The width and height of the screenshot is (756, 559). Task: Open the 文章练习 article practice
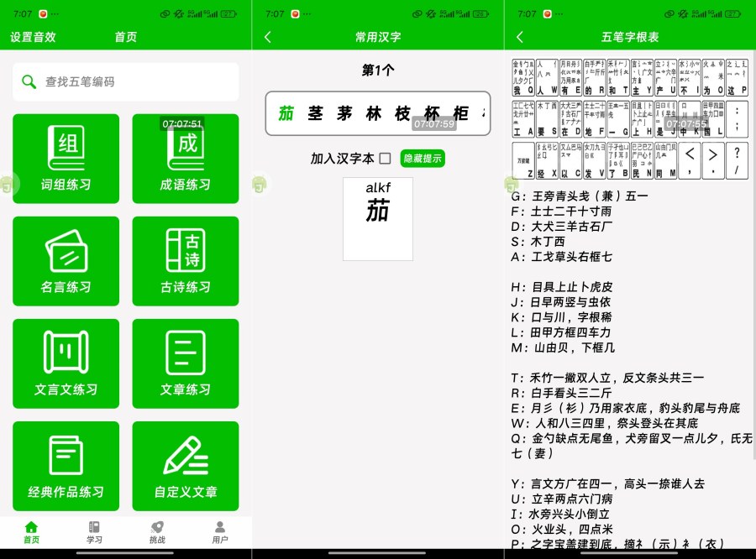point(186,363)
